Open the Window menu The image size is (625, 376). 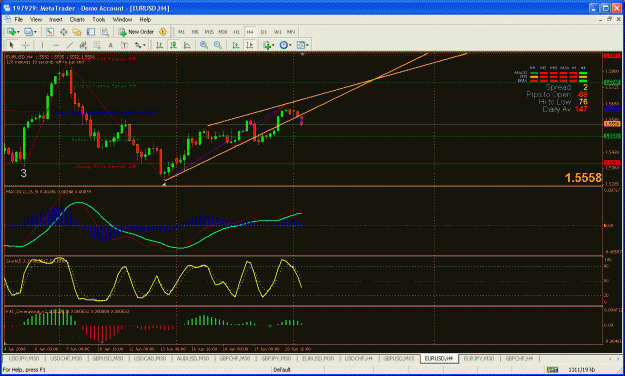(x=122, y=19)
